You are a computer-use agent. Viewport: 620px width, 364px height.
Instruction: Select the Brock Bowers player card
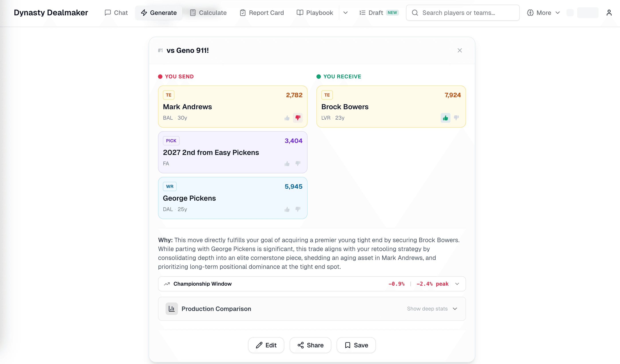(391, 107)
